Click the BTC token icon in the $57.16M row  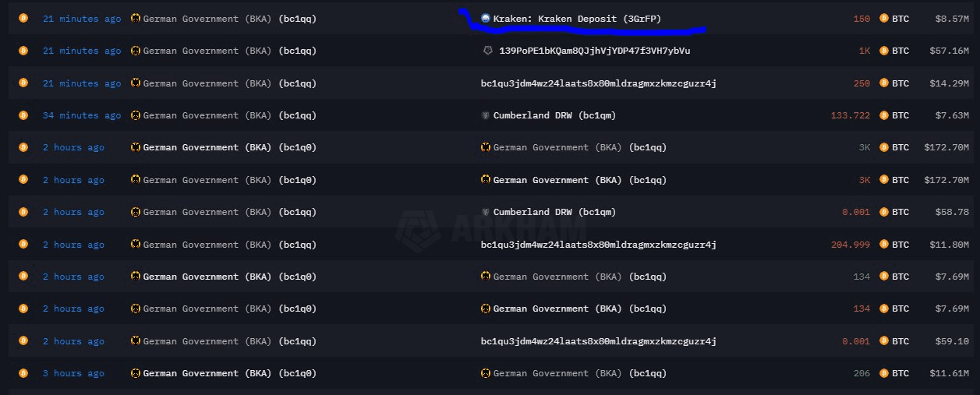883,51
